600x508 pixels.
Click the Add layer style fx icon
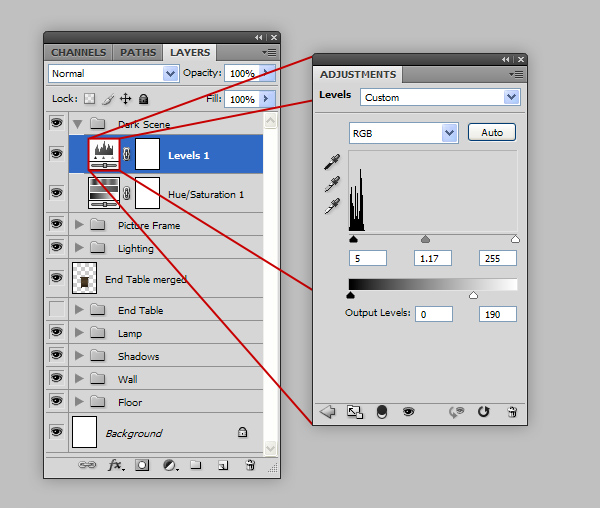point(115,465)
